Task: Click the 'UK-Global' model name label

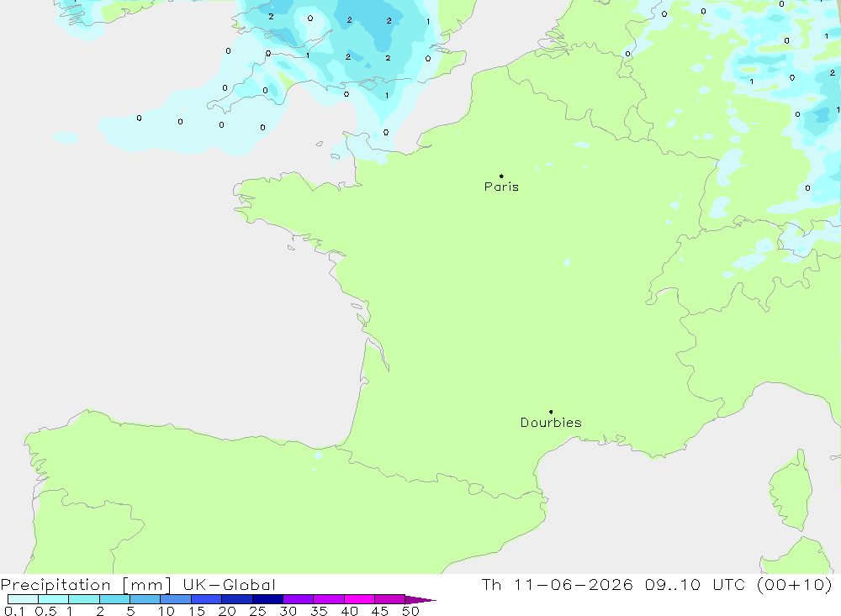Action: (x=229, y=585)
